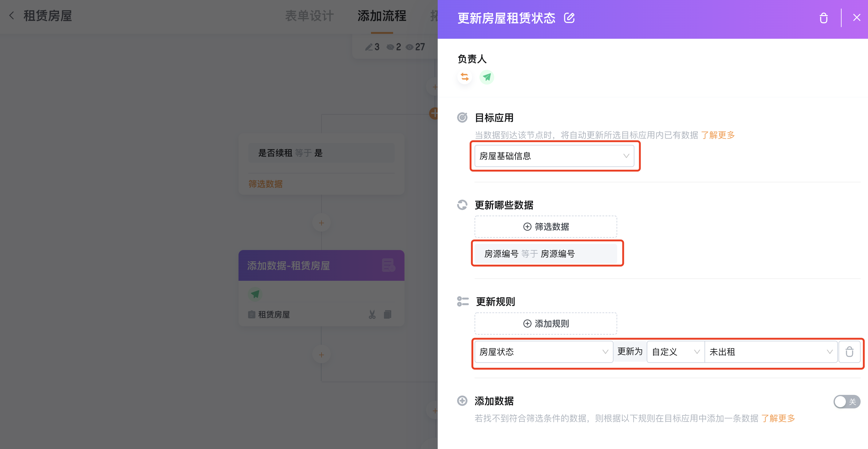Toggle the 添加数据 switch on
Image resolution: width=868 pixels, height=449 pixels.
847,401
